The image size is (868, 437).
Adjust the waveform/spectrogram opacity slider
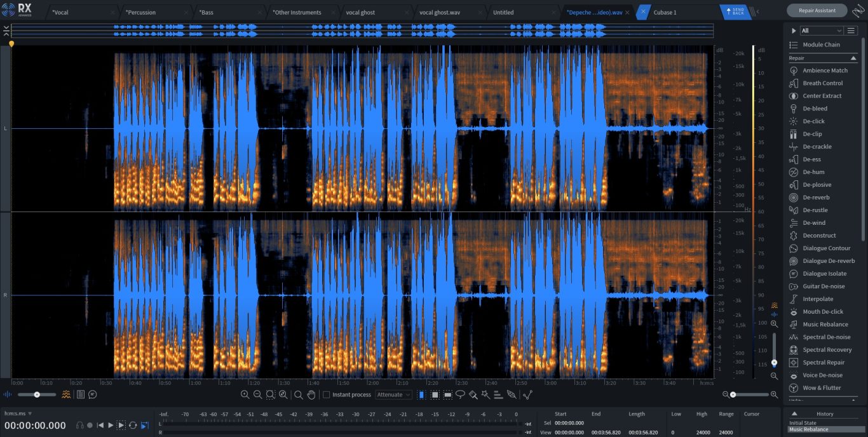coord(37,394)
